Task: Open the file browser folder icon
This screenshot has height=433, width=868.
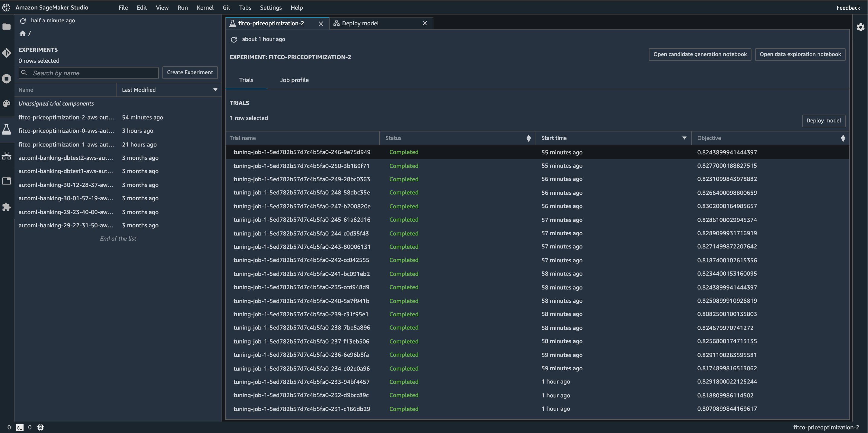Action: (x=6, y=27)
